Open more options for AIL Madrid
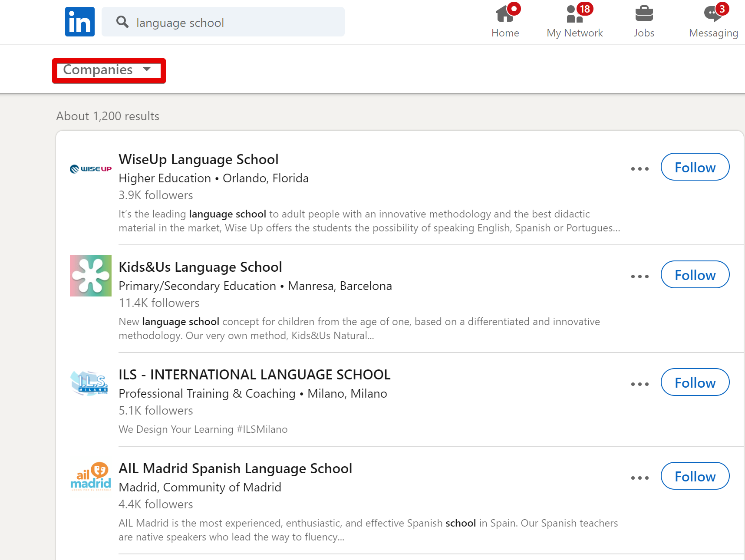This screenshot has height=560, width=745. pos(640,478)
